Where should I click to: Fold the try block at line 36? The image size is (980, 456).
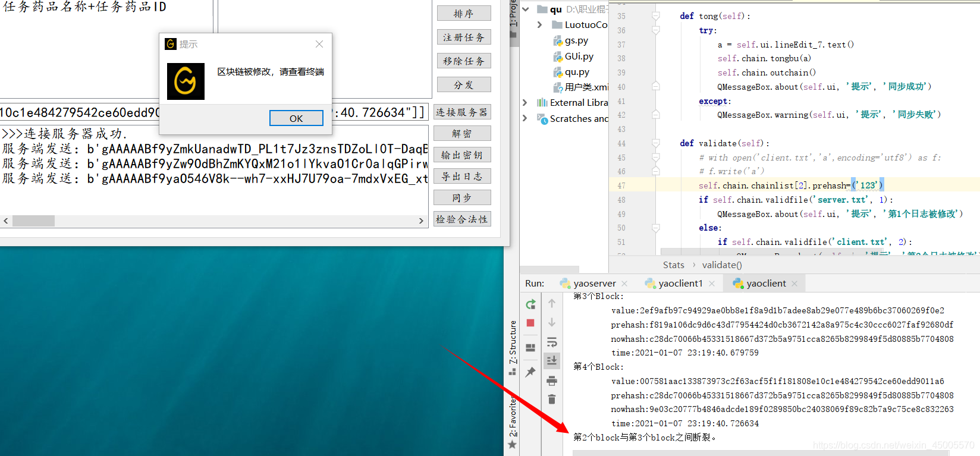coord(655,30)
